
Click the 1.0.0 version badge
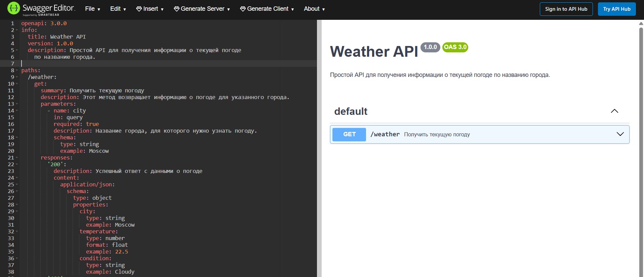click(430, 47)
